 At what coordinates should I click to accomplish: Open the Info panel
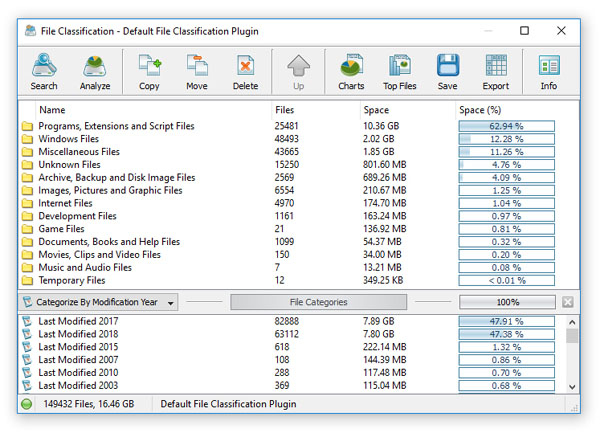[x=549, y=72]
